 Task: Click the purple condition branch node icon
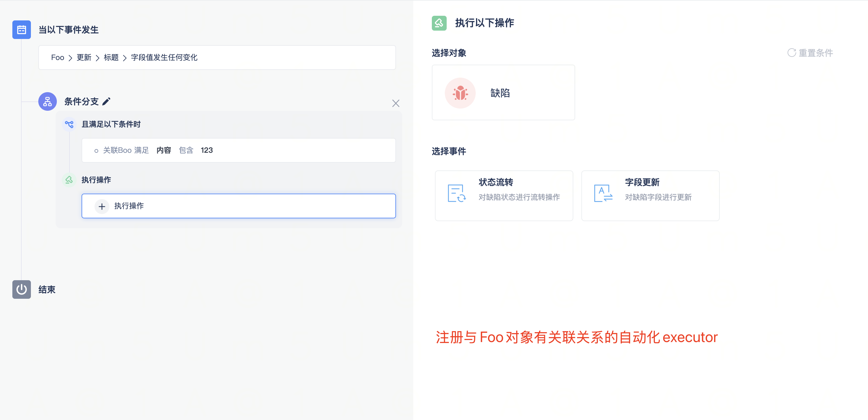47,101
